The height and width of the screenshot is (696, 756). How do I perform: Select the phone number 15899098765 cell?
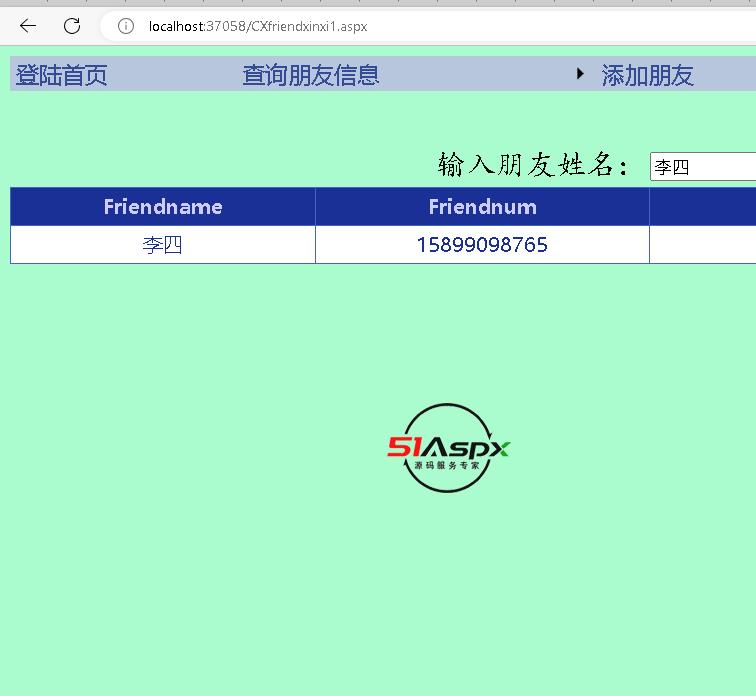[x=483, y=245]
